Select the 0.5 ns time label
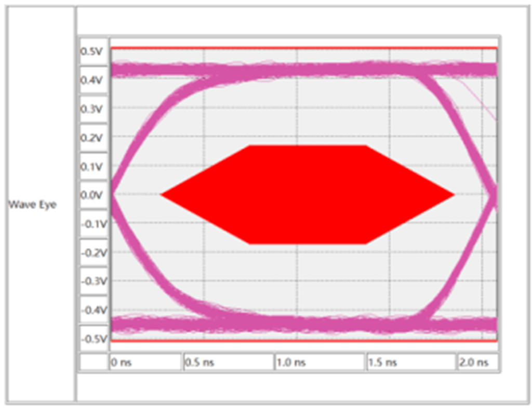Image resolution: width=532 pixels, height=408 pixels. click(199, 363)
